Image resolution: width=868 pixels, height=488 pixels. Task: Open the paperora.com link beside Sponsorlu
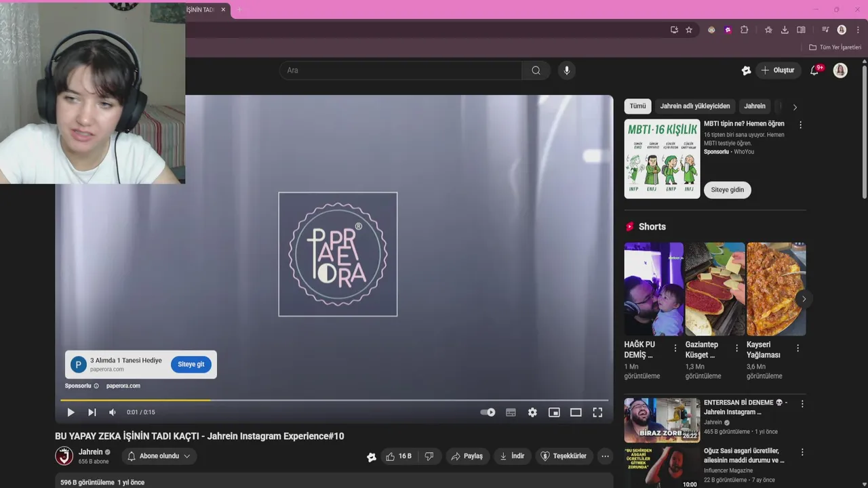[x=123, y=386]
